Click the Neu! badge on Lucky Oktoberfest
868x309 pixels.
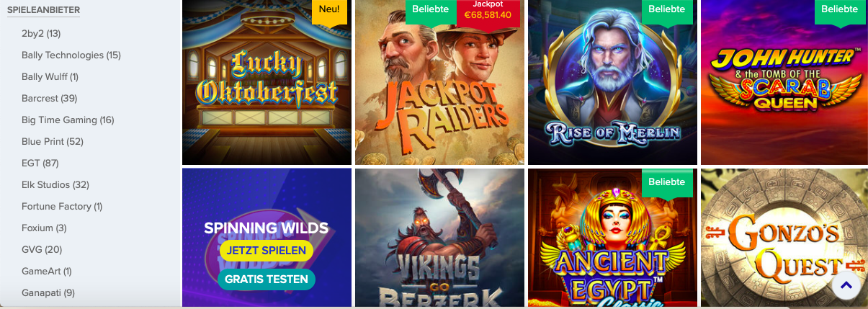(x=329, y=11)
